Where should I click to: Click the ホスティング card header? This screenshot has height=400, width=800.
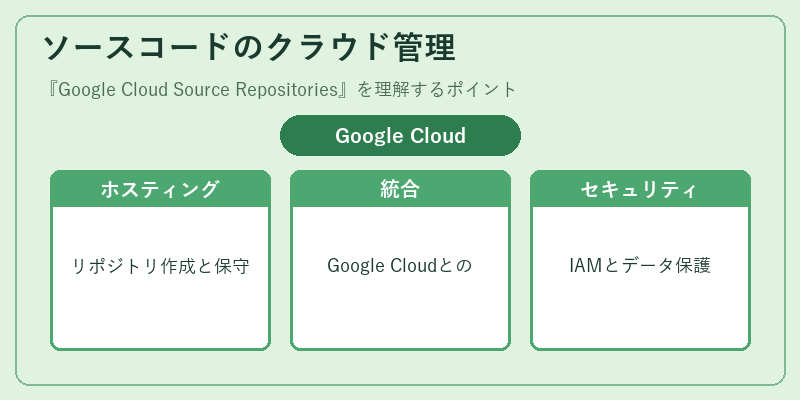160,189
